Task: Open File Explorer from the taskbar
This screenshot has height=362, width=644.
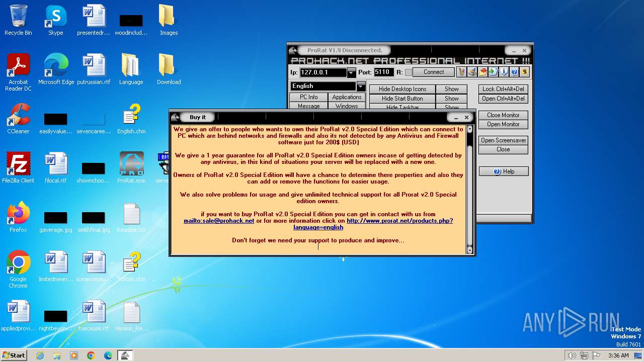Action: (x=57, y=355)
